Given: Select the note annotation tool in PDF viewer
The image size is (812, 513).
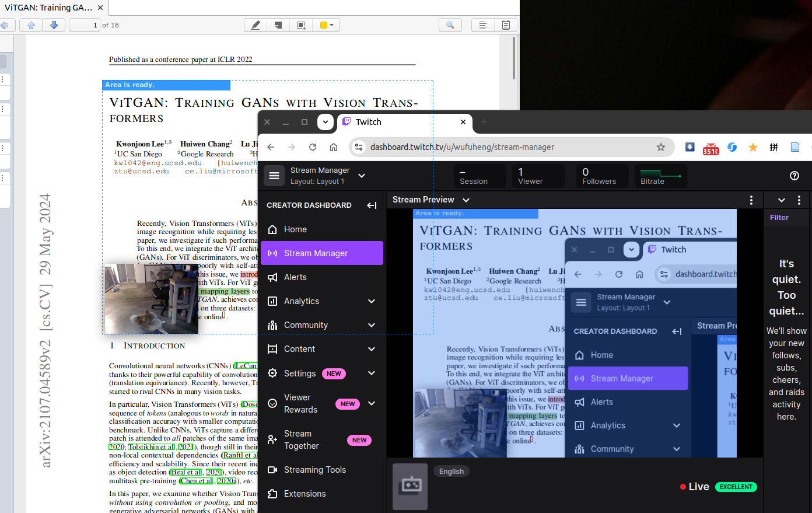Looking at the screenshot, I should pyautogui.click(x=278, y=25).
